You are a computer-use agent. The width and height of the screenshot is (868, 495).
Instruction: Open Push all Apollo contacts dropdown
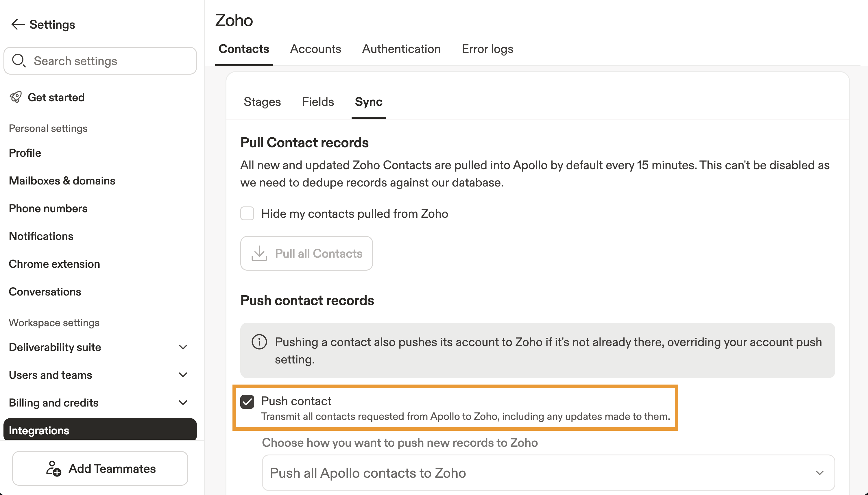548,473
